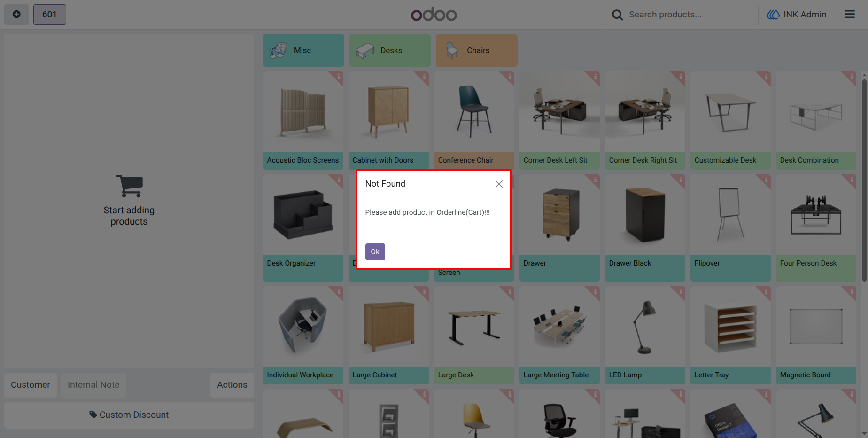Add Large Meeting Table to order
The width and height of the screenshot is (868, 438).
pos(559,335)
